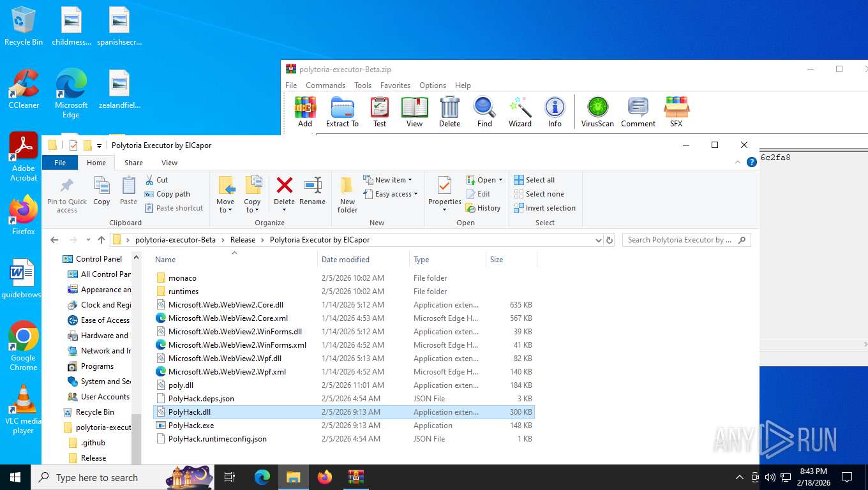Collapse the ribbon with the chevron
Image resolution: width=868 pixels, height=490 pixels.
739,162
